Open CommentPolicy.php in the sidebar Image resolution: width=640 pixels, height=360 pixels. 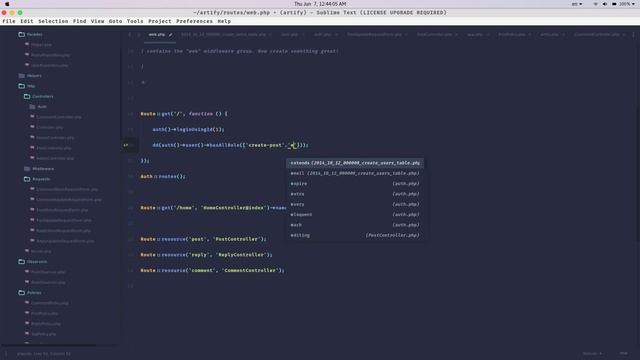point(50,303)
